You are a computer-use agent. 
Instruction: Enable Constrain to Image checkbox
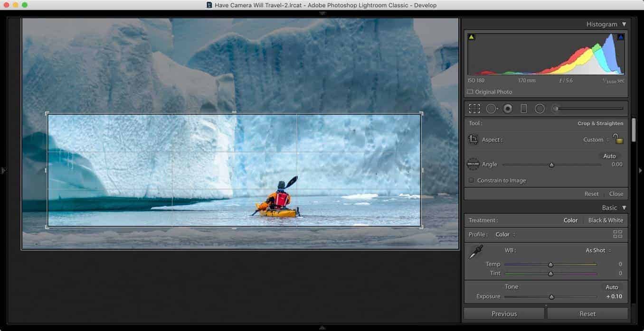click(x=471, y=180)
